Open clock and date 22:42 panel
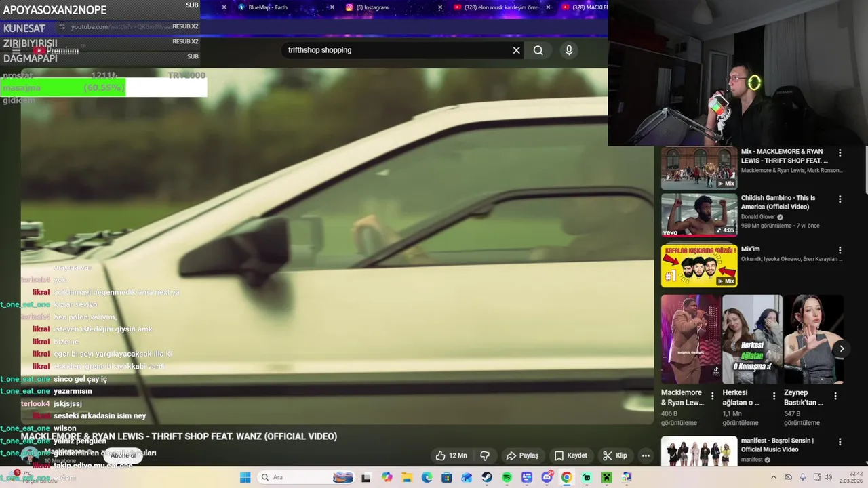 850,477
